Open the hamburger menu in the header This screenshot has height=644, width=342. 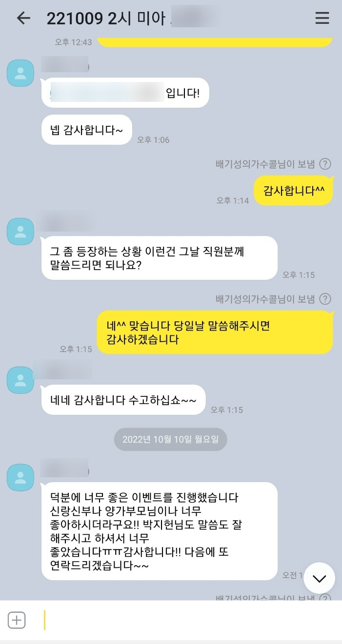[x=322, y=18]
